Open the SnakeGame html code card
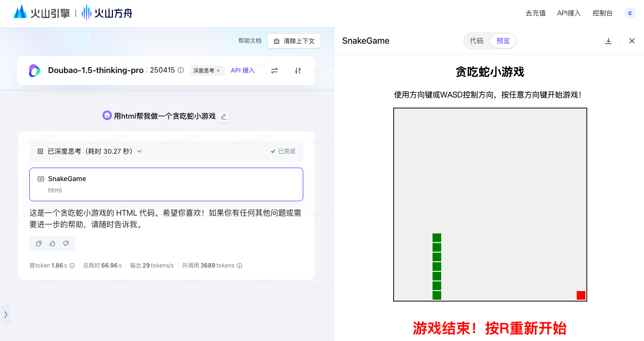This screenshot has width=644, height=341. click(166, 184)
